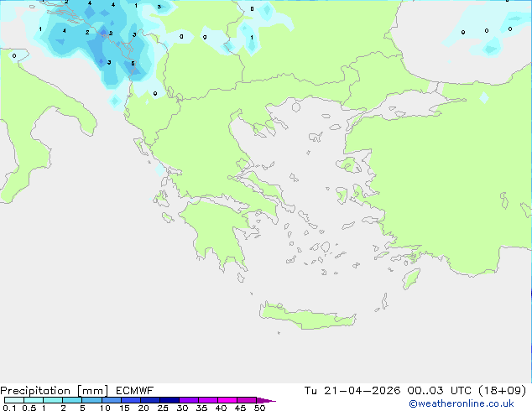Click the '45' legend scale label
This screenshot has width=532, height=411.
click(240, 408)
